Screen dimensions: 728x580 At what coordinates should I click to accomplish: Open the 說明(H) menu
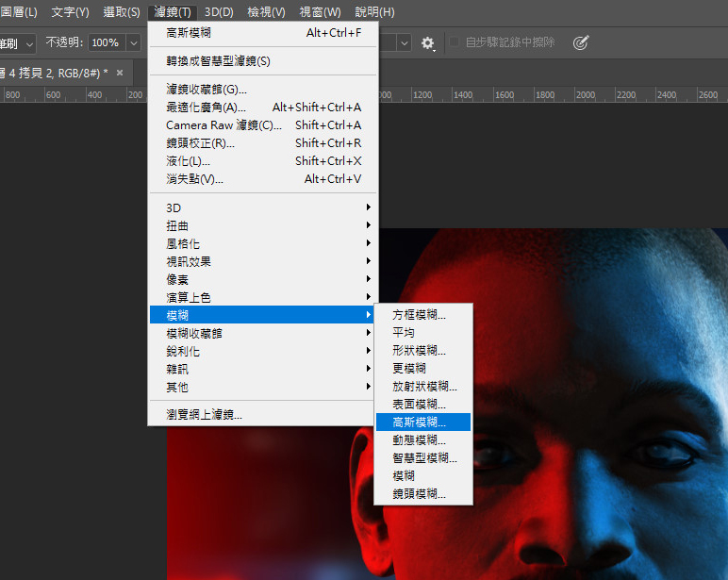coord(374,12)
